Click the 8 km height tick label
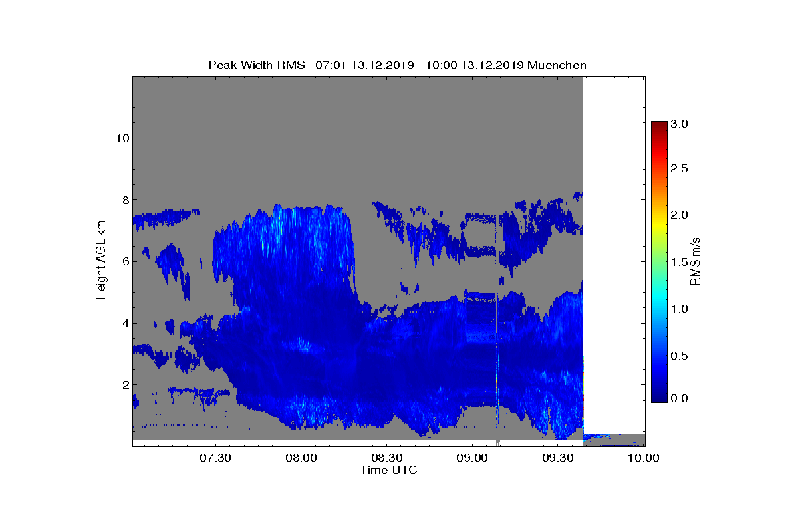 point(124,200)
